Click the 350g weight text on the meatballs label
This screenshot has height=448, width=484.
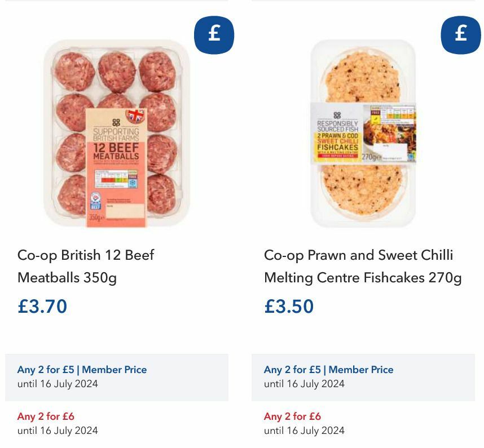pyautogui.click(x=96, y=215)
